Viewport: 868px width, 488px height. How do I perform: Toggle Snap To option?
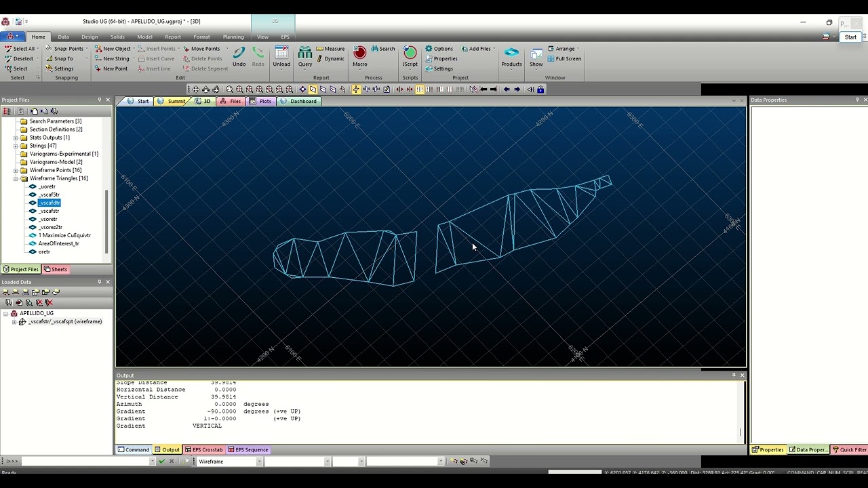59,58
